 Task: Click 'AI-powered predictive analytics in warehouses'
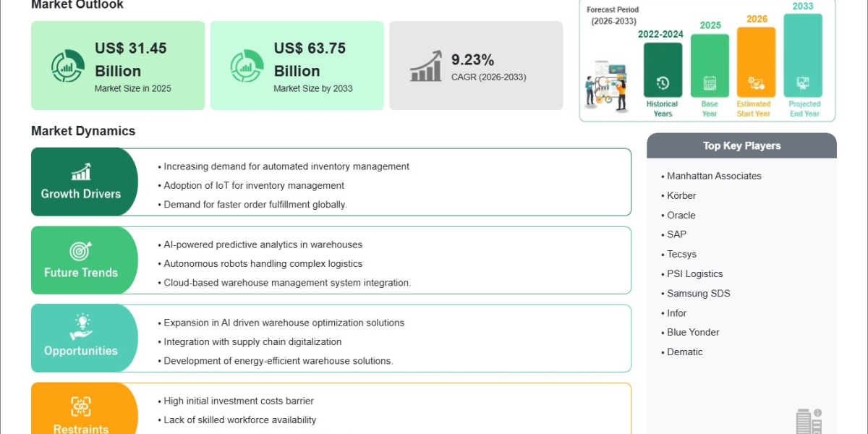263,244
